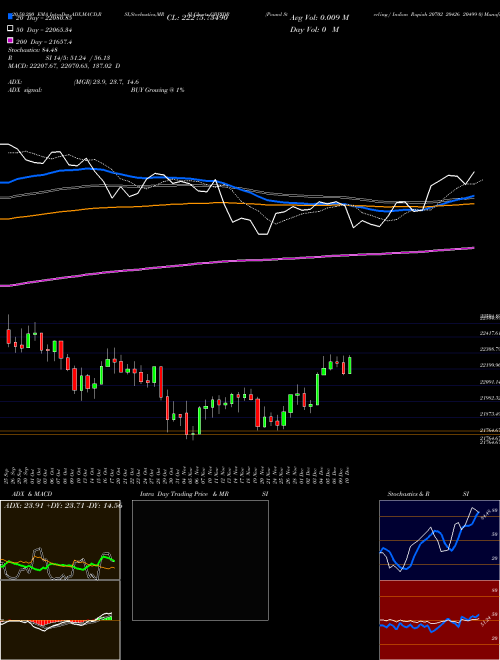Click the 'CL:' closing price value
This screenshot has width=500, height=660.
tap(197, 18)
